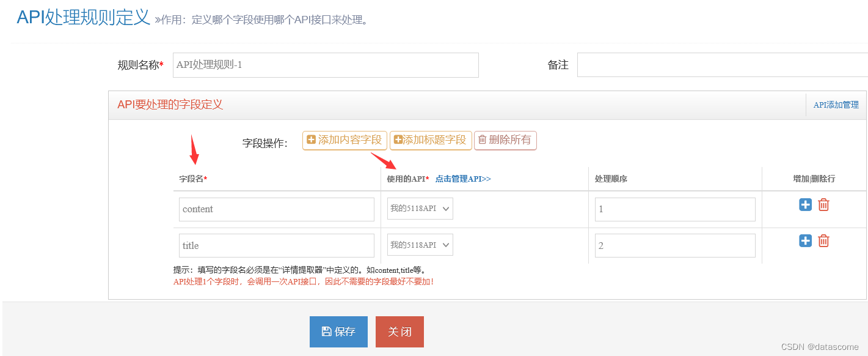Click processing order input with value 2
The height and width of the screenshot is (356, 868).
tap(675, 246)
